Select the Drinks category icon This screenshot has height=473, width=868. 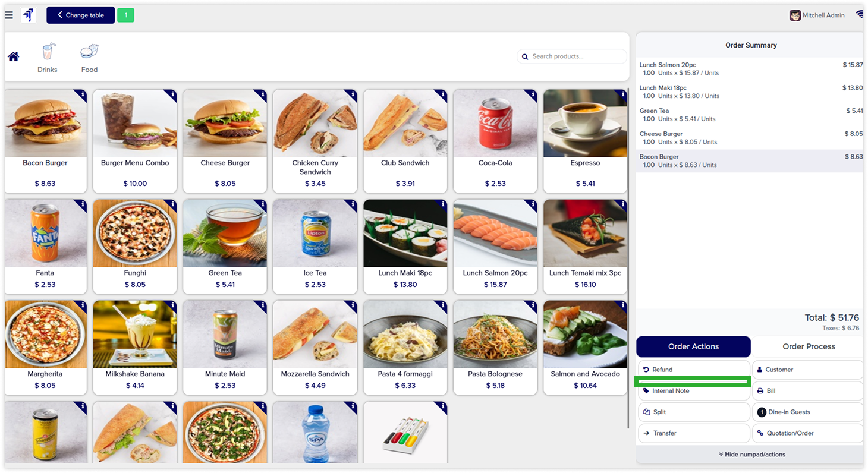pyautogui.click(x=48, y=58)
